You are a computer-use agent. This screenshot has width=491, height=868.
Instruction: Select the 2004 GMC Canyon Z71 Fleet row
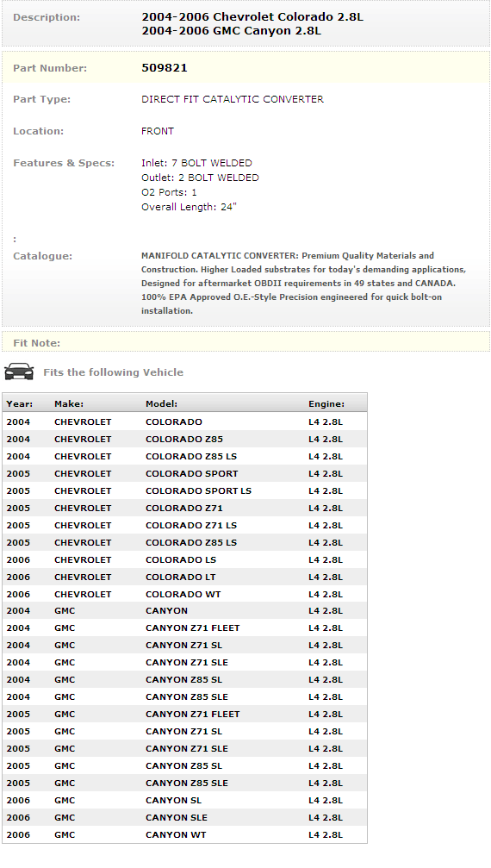(x=184, y=628)
